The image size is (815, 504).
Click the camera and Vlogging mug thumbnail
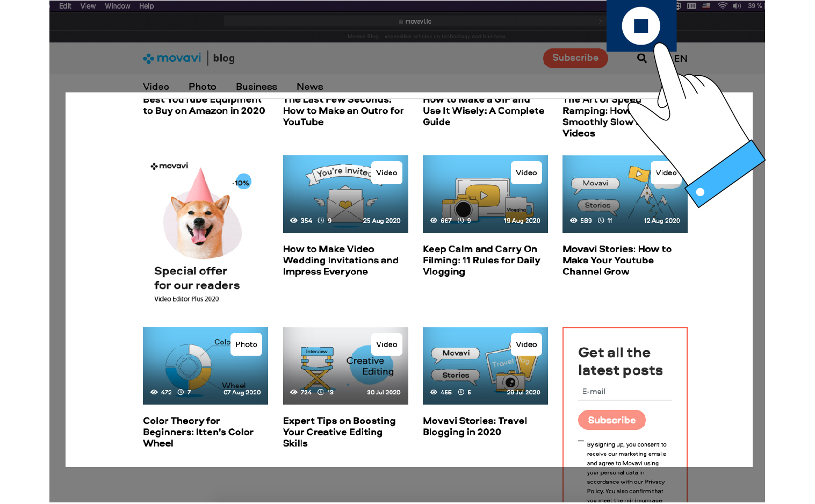pos(485,195)
